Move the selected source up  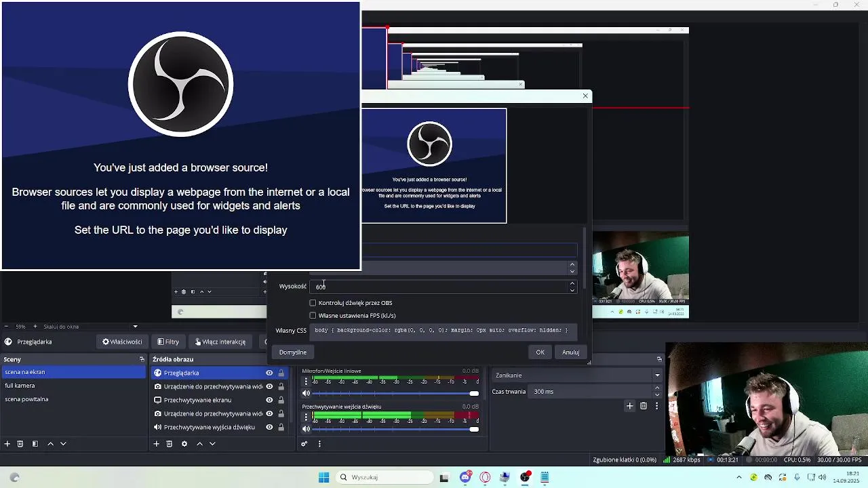click(199, 444)
